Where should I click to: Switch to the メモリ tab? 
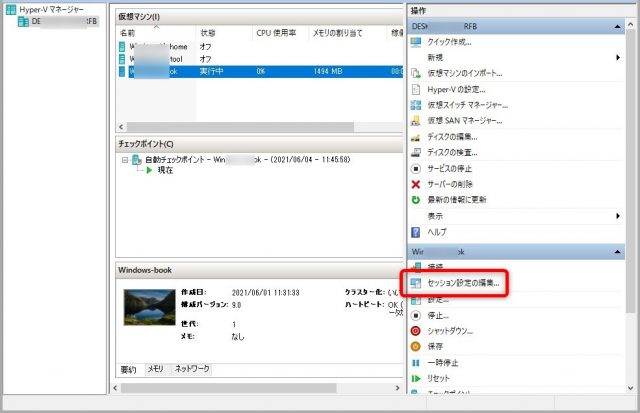(156, 369)
